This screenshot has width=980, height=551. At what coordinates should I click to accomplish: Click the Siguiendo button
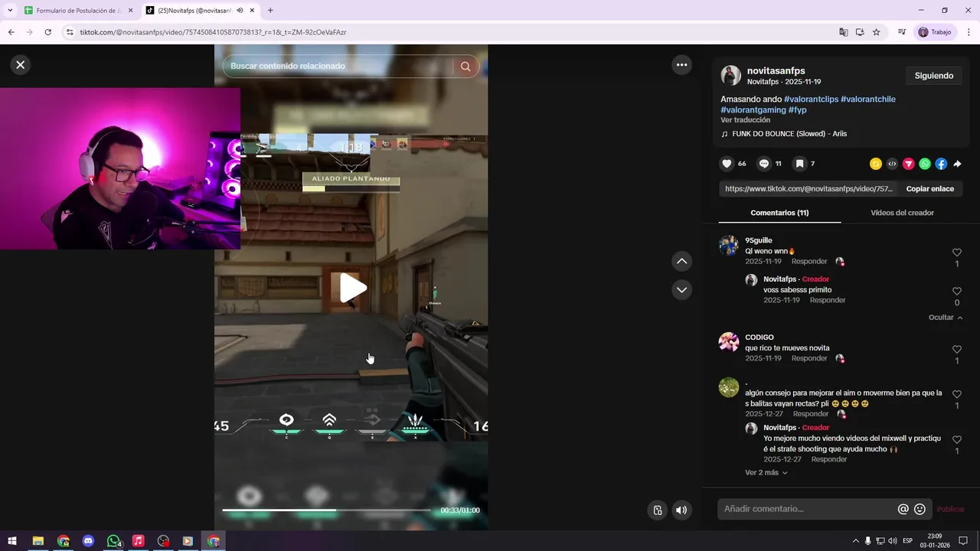click(x=934, y=76)
